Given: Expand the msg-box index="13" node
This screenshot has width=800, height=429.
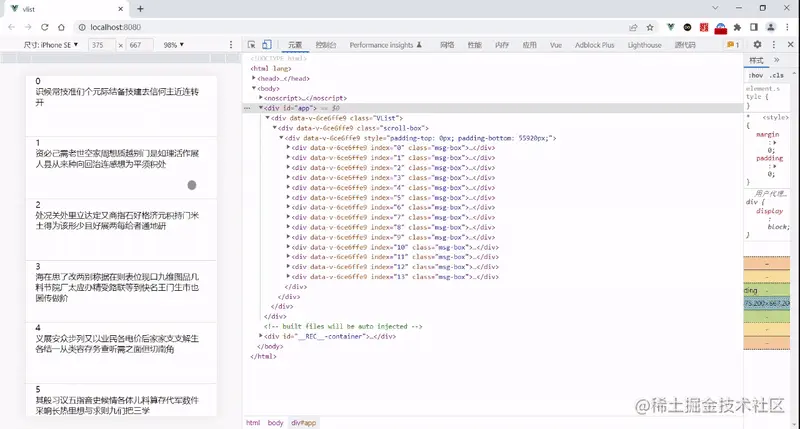Looking at the screenshot, I should tap(288, 276).
